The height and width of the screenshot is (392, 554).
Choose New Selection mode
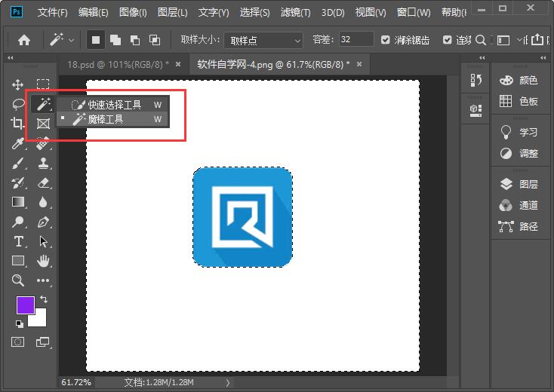pyautogui.click(x=96, y=40)
